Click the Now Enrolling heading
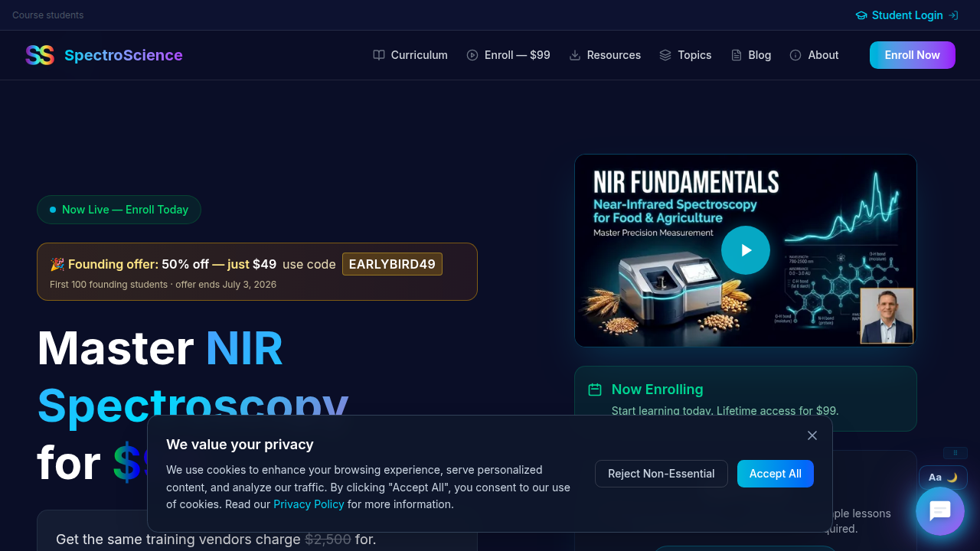 coord(657,390)
